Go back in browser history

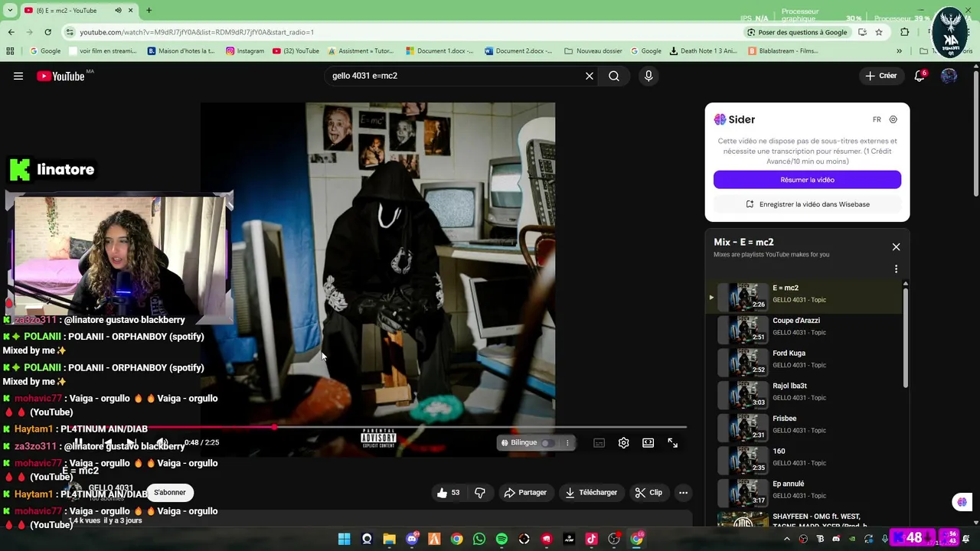pos(11,32)
